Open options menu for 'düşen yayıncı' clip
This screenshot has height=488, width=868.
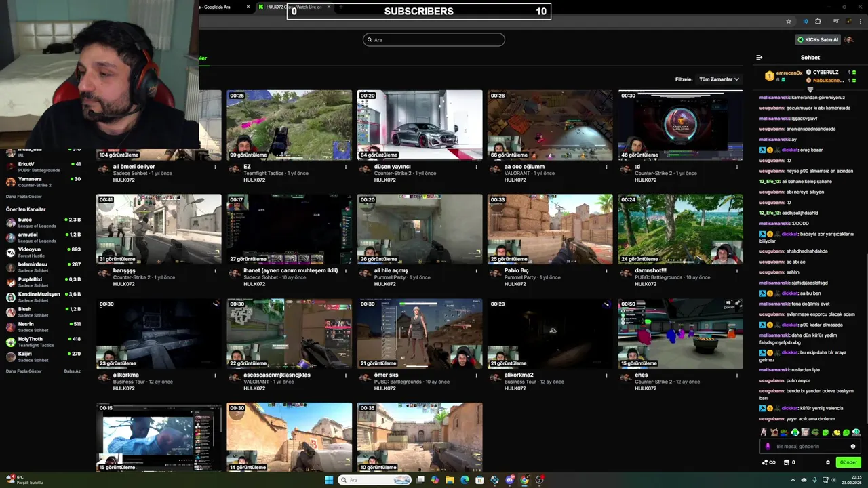point(476,167)
